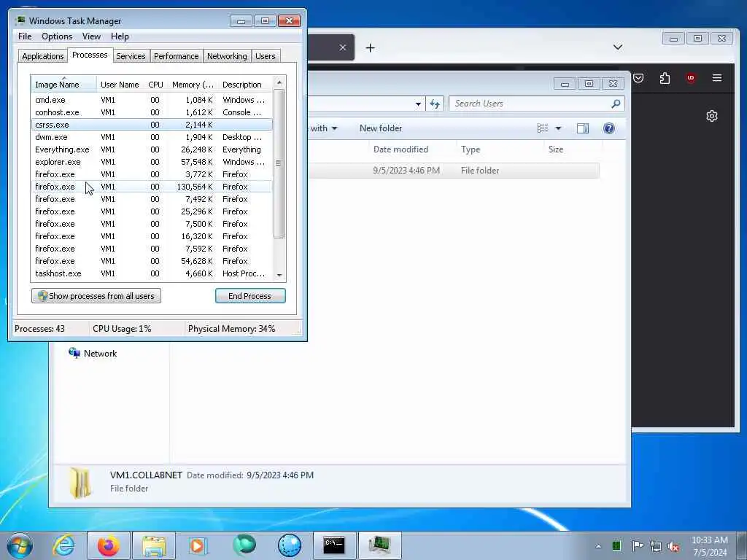The image size is (747, 560).
Task: Open Windows Media Player taskbar icon
Action: (198, 545)
